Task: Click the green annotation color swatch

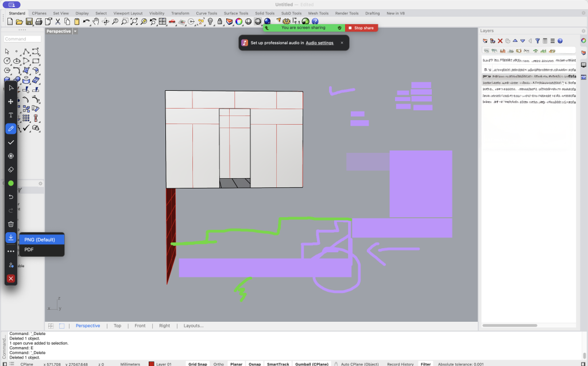Action: pos(11,183)
